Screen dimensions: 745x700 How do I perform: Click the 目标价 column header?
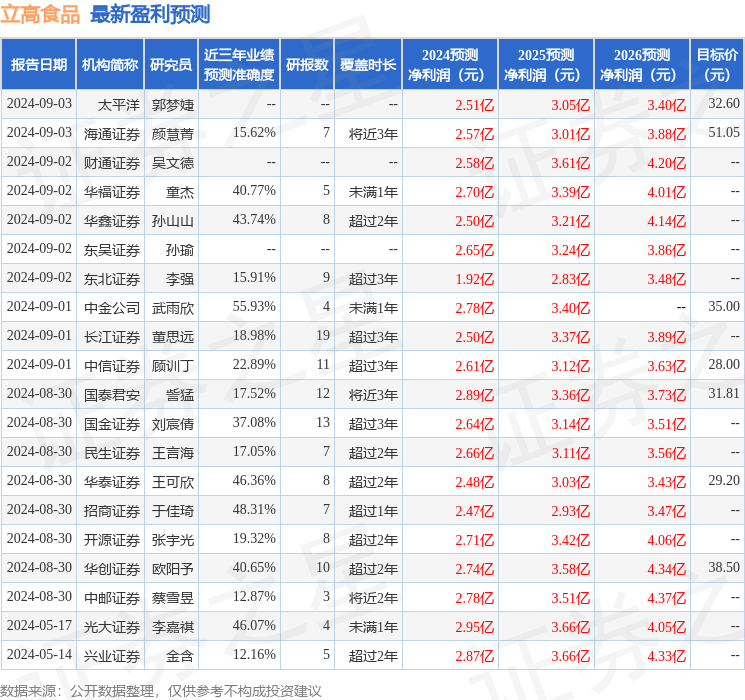click(717, 65)
